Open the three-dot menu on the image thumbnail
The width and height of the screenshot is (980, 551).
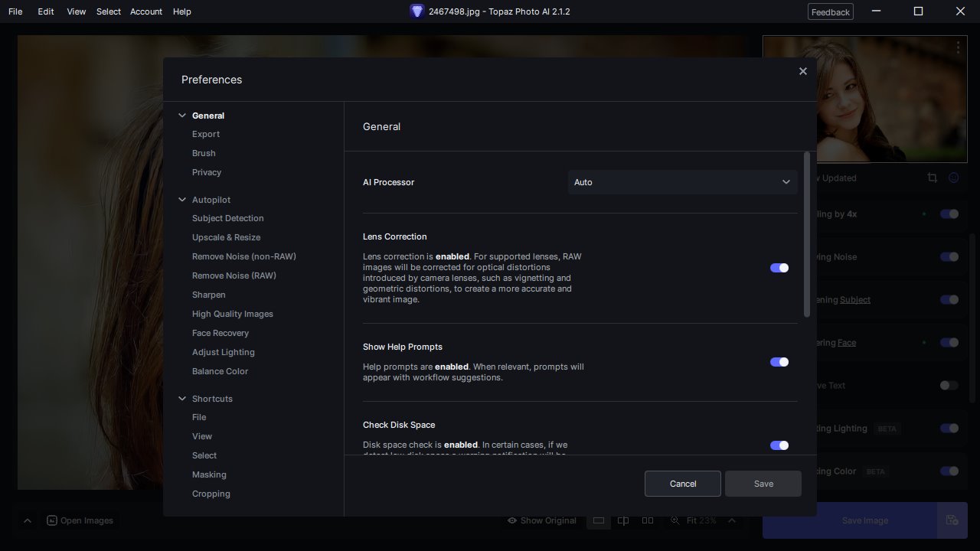tap(958, 47)
